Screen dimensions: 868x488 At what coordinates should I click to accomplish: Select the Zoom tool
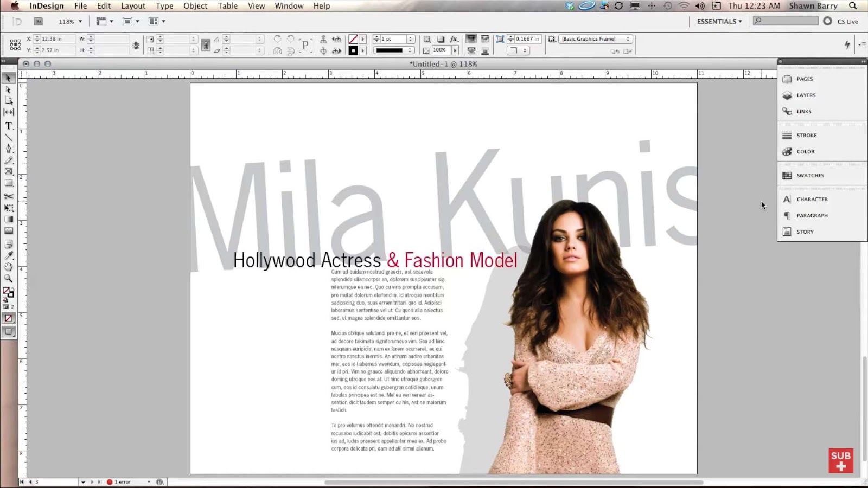pyautogui.click(x=8, y=278)
